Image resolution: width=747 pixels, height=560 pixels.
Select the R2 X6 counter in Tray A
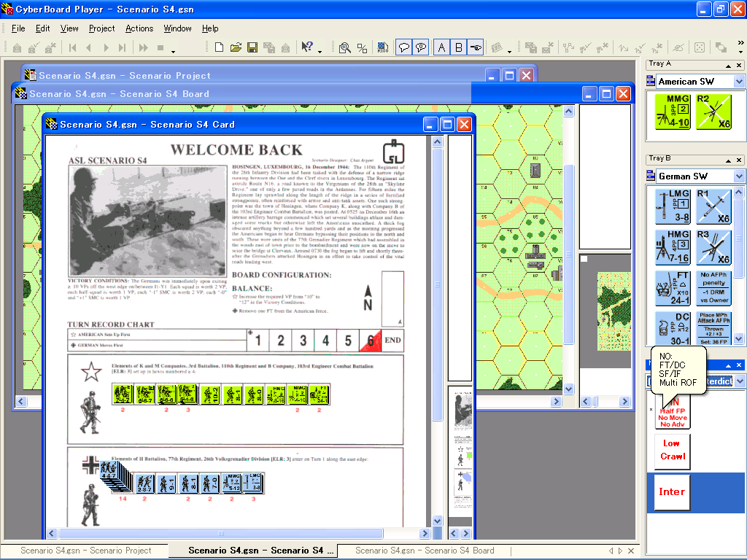[x=713, y=112]
